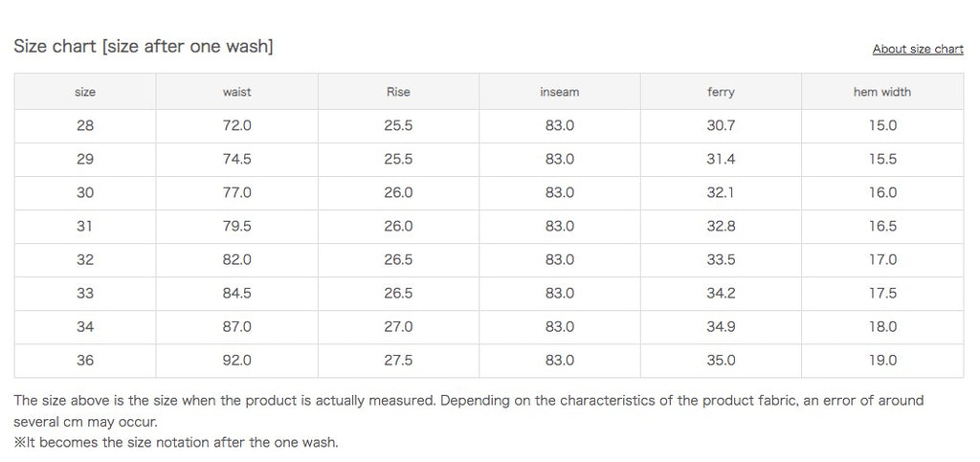Viewport: 980px width, 462px height.
Task: Click the ferry column header
Action: click(721, 92)
